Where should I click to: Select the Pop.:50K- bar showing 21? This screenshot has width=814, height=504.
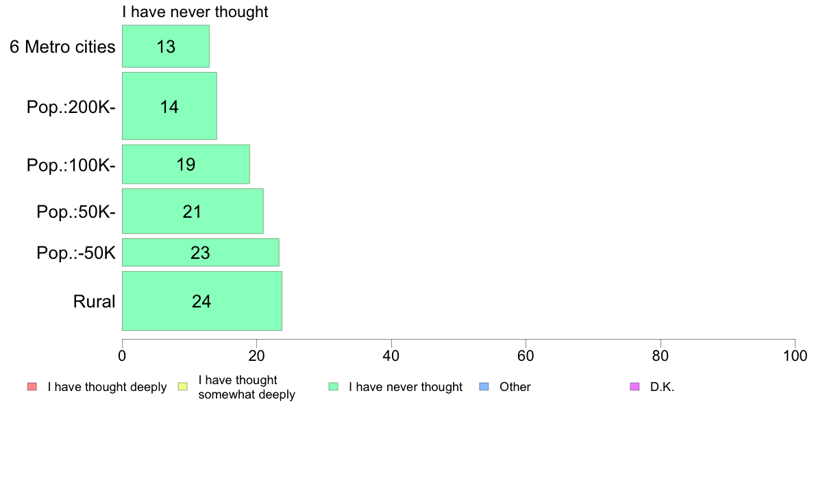[x=193, y=211]
